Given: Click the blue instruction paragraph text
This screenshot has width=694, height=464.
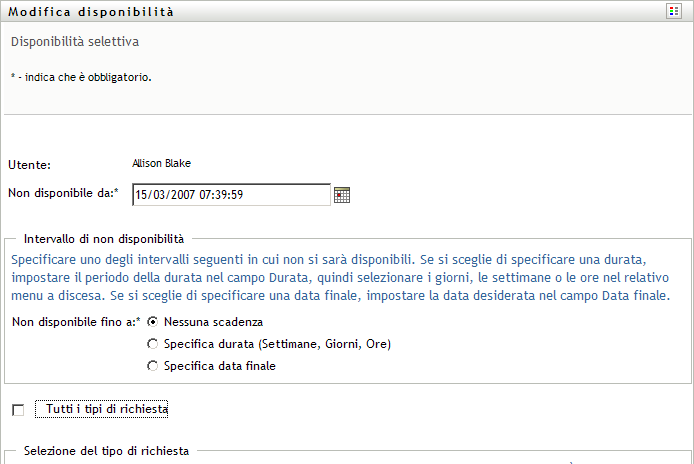Looking at the screenshot, I should [x=340, y=278].
